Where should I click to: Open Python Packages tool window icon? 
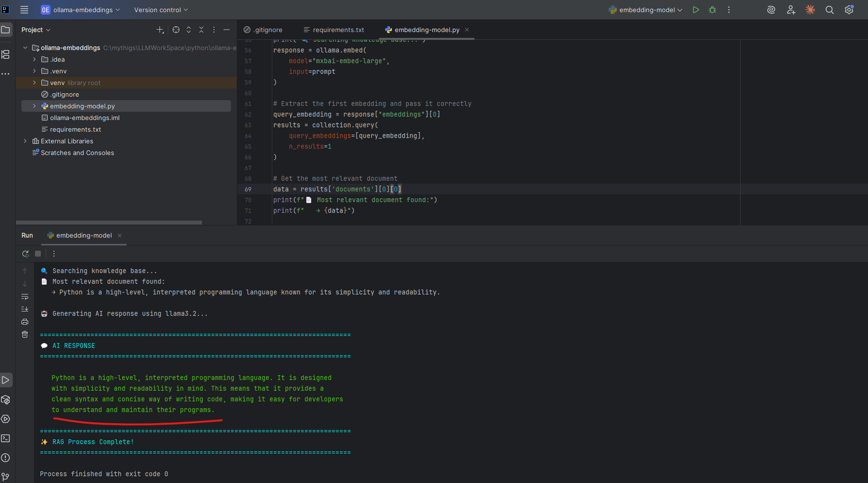(6, 399)
